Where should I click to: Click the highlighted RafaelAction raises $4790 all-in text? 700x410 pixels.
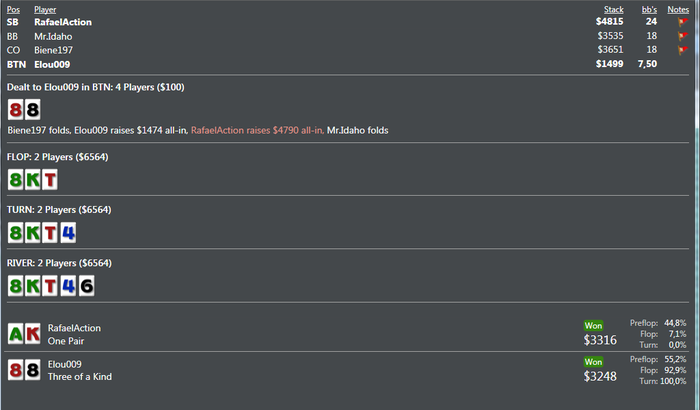click(x=258, y=130)
